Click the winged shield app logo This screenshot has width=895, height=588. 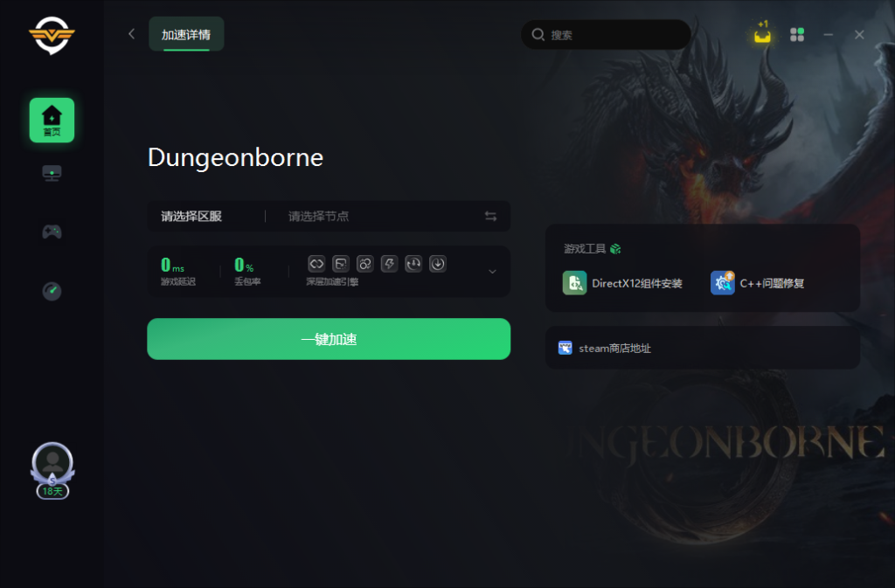pos(52,35)
